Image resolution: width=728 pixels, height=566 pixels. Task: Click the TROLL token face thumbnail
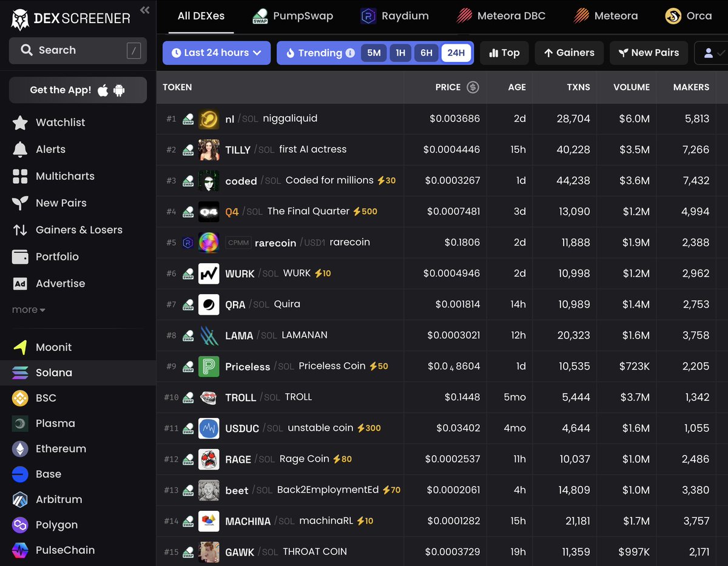(x=208, y=397)
